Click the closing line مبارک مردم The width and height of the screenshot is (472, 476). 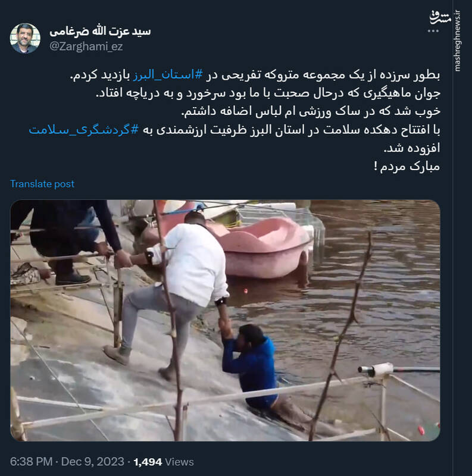[407, 167]
